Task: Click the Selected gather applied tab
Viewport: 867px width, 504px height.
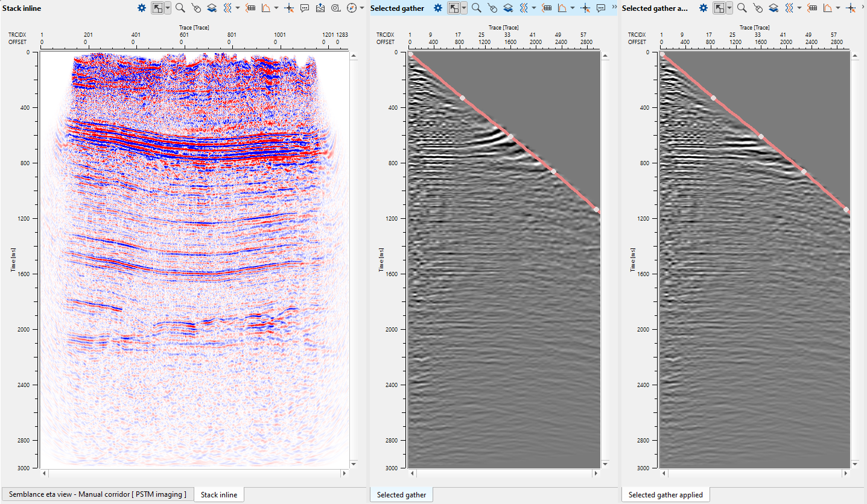Action: pos(665,494)
